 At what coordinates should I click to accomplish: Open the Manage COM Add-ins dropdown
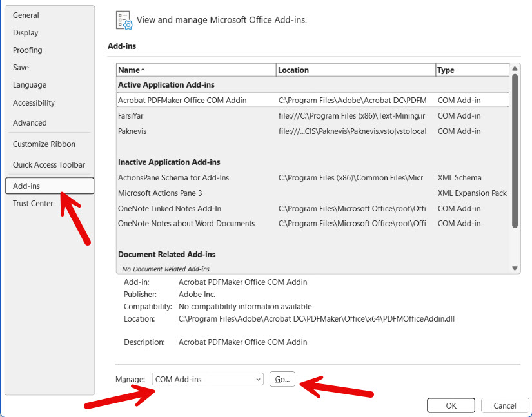point(208,380)
